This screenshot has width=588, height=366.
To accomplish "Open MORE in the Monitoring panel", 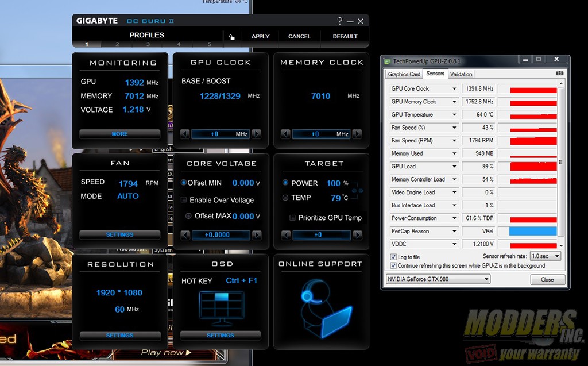I will pos(119,134).
